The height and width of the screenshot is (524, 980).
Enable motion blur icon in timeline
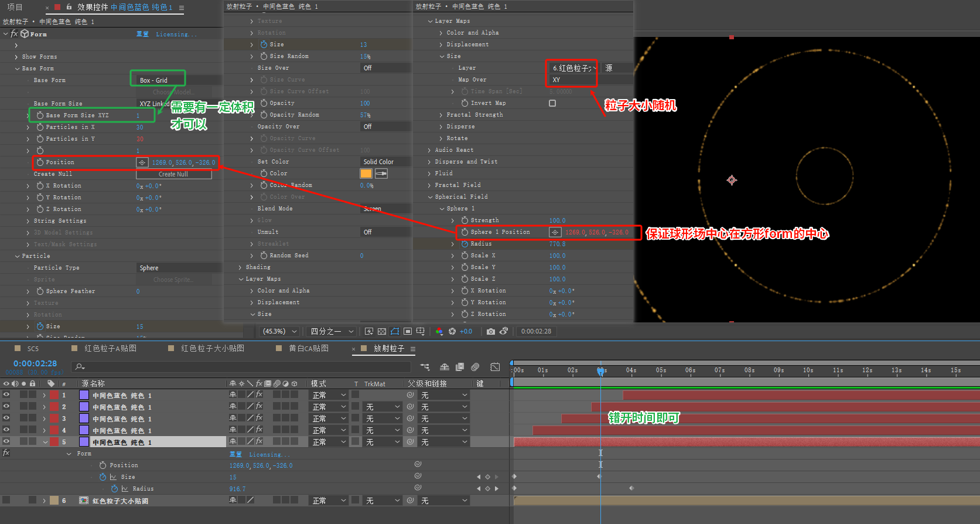pos(475,367)
